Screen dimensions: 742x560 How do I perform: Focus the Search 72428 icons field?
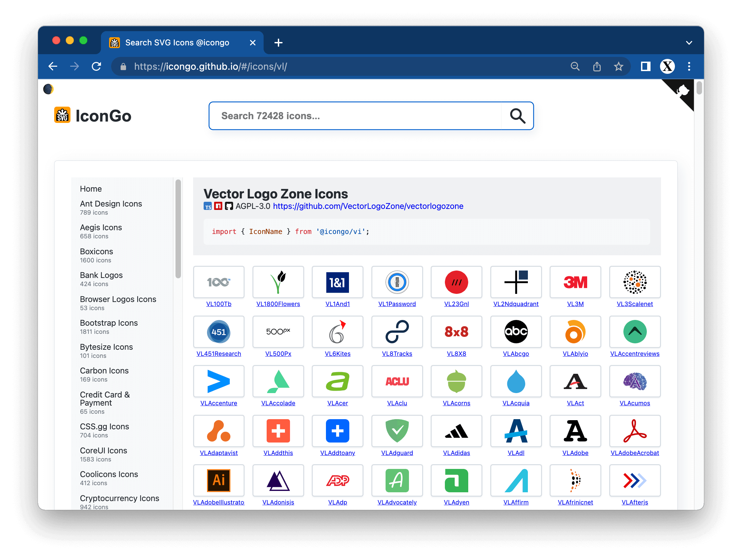(355, 116)
